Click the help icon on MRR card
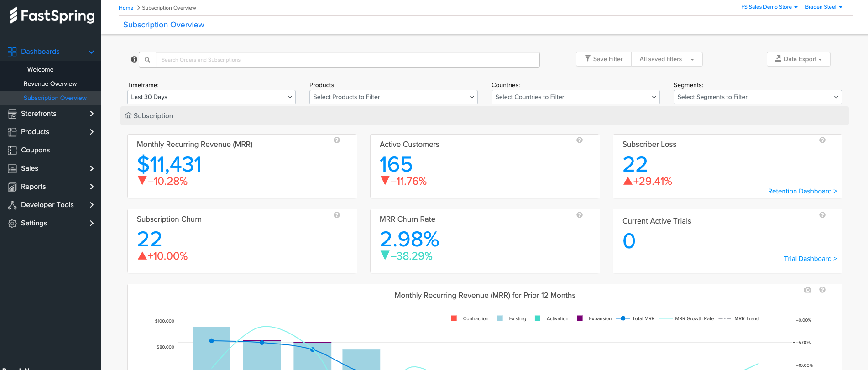The height and width of the screenshot is (370, 868). pyautogui.click(x=337, y=140)
